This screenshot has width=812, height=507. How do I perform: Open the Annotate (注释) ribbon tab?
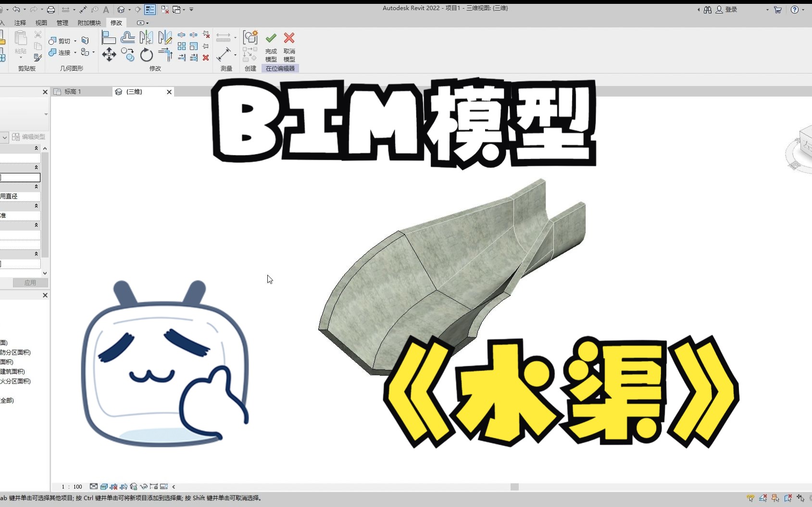pyautogui.click(x=20, y=23)
